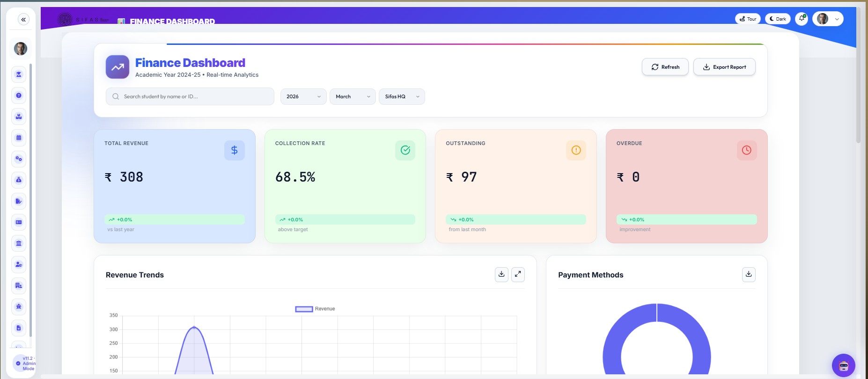The width and height of the screenshot is (868, 379).
Task: Click the alert icon on Outstanding card
Action: [576, 150]
